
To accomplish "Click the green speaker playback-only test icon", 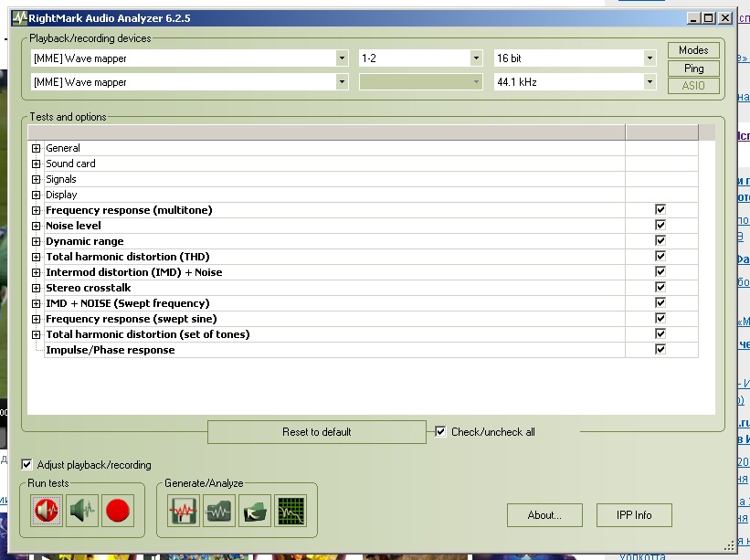I will [x=81, y=512].
